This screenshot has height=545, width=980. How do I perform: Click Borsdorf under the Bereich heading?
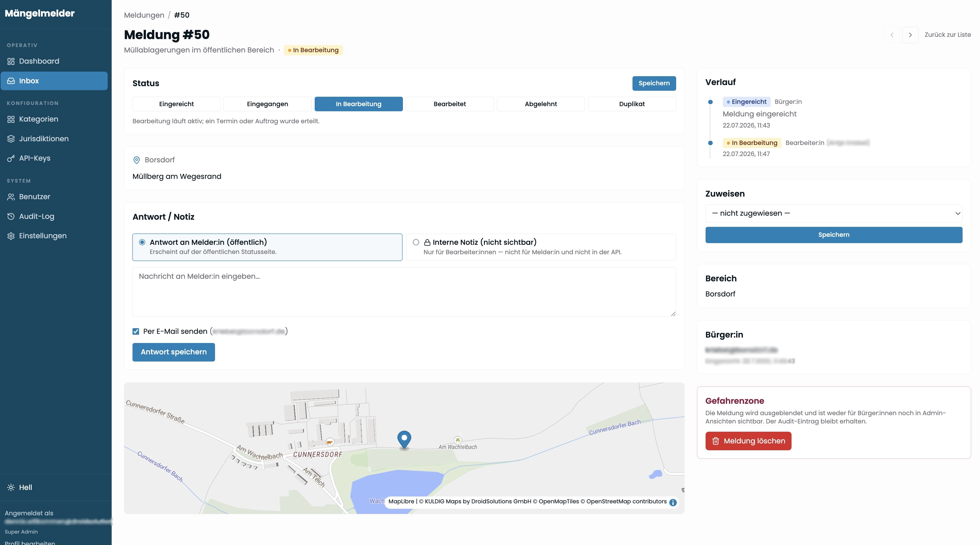click(720, 294)
